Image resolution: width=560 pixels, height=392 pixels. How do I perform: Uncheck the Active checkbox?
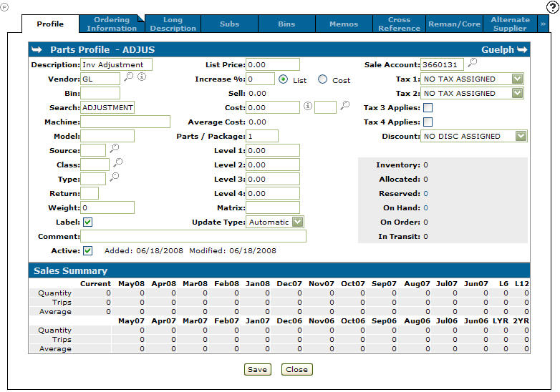coord(87,250)
